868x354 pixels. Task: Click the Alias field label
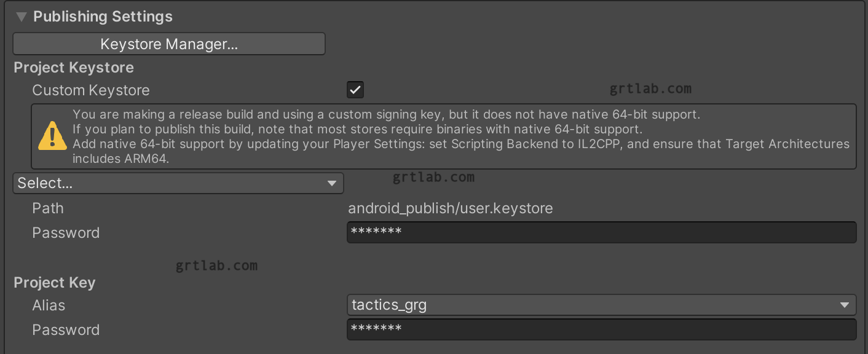coord(49,305)
